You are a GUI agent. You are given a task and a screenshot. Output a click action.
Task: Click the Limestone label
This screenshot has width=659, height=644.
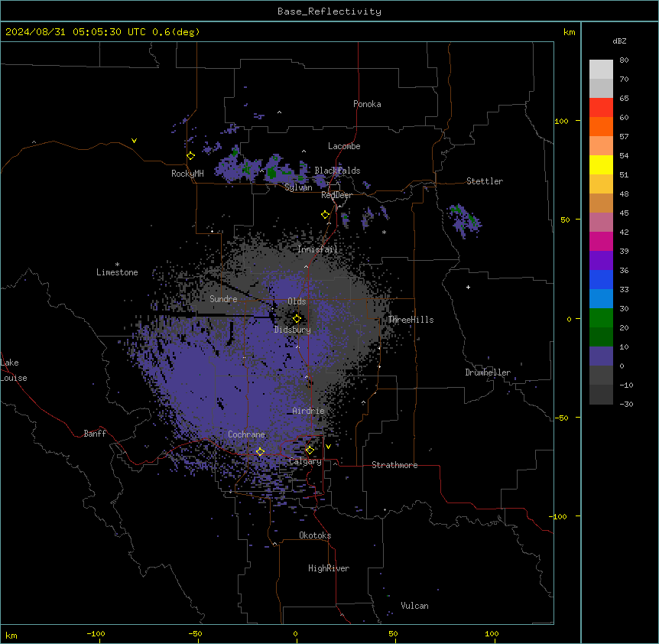(117, 272)
